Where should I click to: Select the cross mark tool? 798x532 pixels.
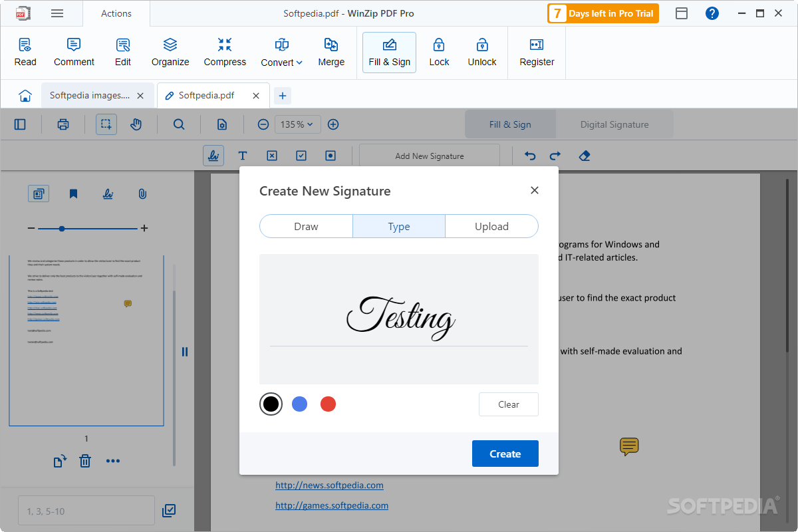272,156
